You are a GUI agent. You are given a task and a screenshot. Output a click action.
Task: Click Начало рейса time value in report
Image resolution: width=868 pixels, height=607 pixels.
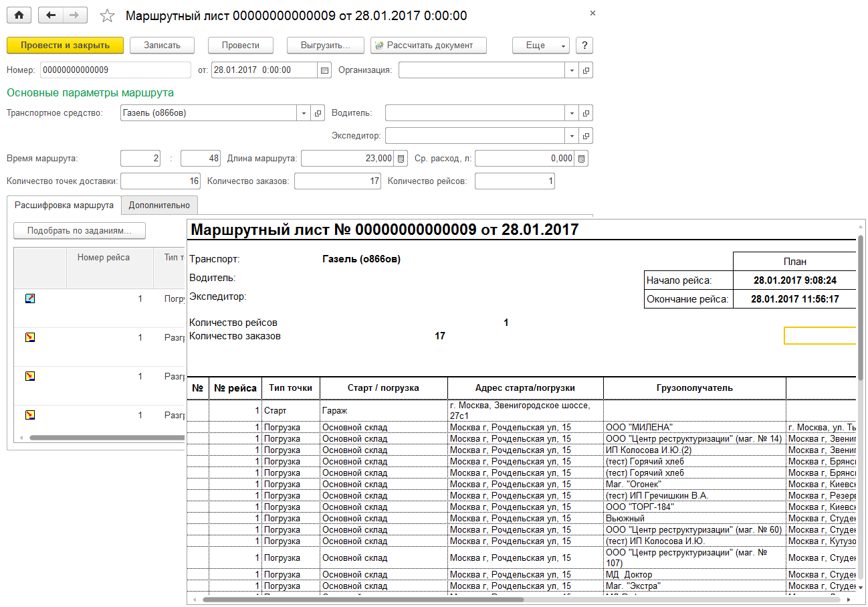tap(795, 280)
